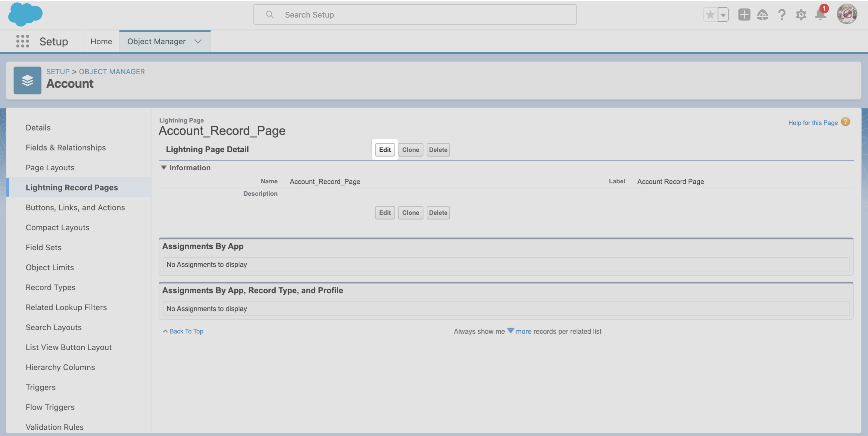Image resolution: width=868 pixels, height=436 pixels.
Task: Open Validation Rules in the sidebar
Action: 55,427
